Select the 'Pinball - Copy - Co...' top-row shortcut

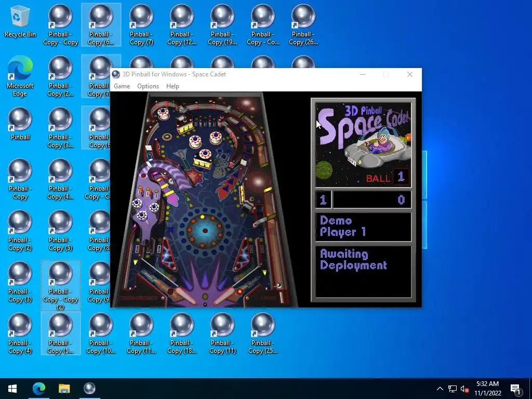(263, 25)
